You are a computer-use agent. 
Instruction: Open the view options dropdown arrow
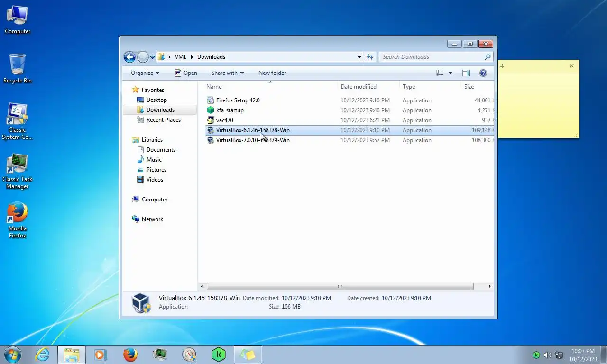450,73
